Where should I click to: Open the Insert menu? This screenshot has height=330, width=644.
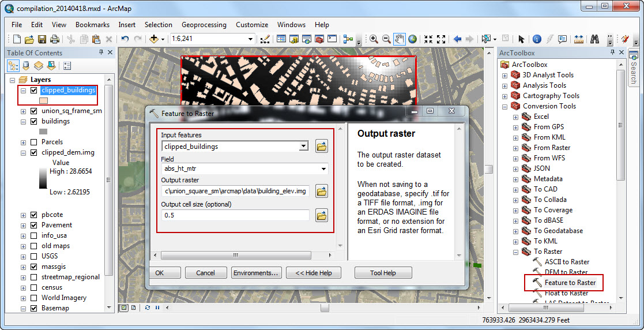(127, 25)
